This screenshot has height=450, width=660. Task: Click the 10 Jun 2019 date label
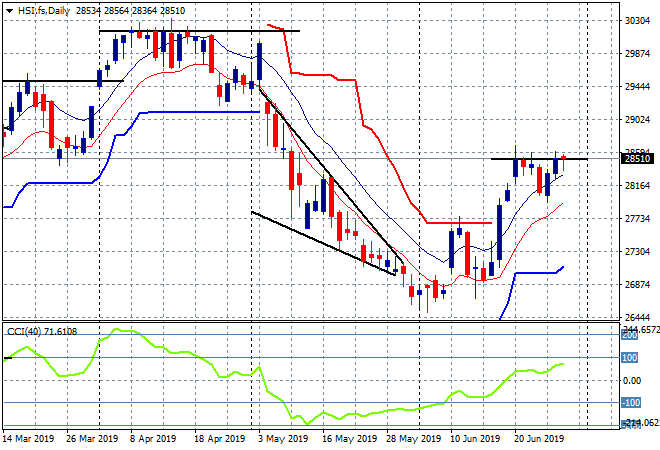(475, 439)
